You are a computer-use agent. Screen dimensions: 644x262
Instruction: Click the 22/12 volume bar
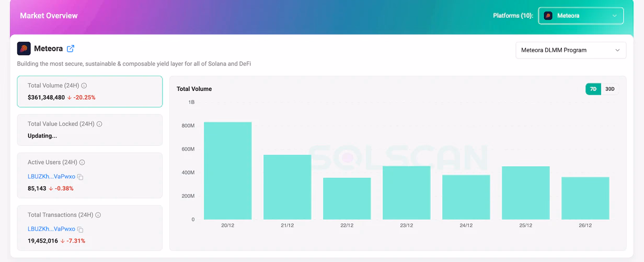(347, 199)
